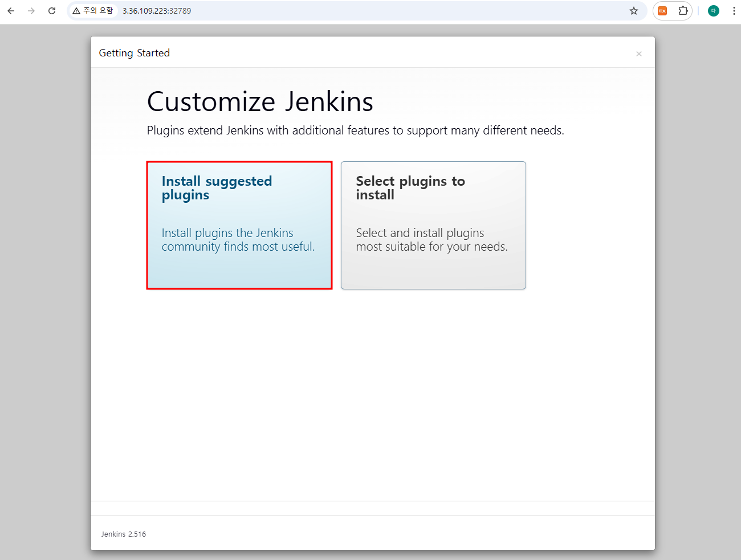Open the green profile avatar

click(x=713, y=11)
